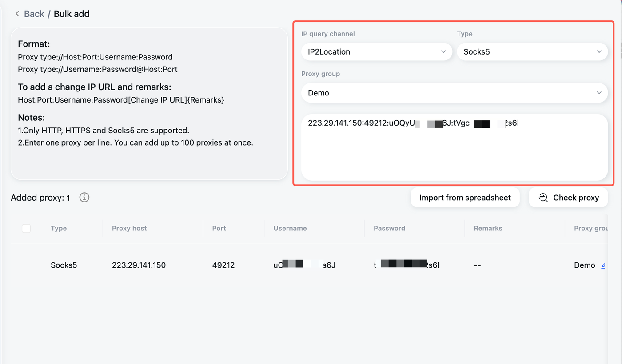Click inside the proxy list text area
622x364 pixels.
455,147
